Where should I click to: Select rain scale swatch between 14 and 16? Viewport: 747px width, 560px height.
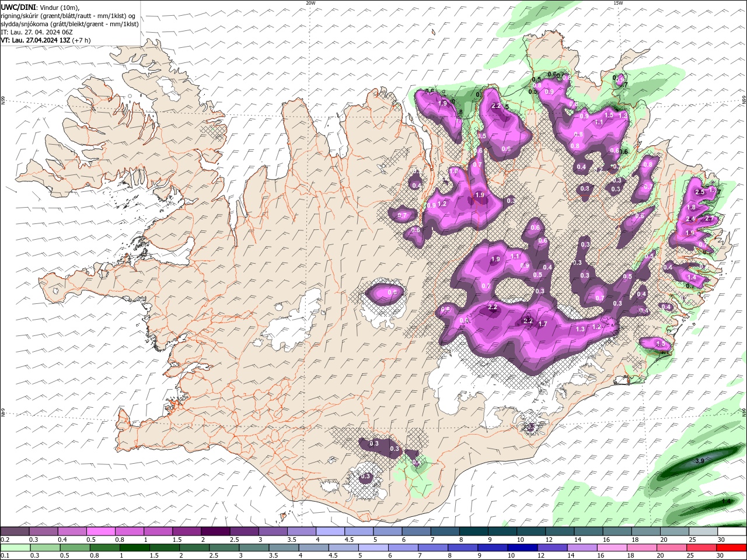coord(582,548)
